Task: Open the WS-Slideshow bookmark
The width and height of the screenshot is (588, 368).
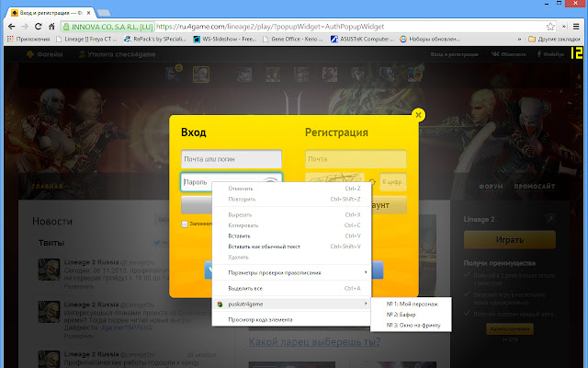Action: (x=225, y=39)
